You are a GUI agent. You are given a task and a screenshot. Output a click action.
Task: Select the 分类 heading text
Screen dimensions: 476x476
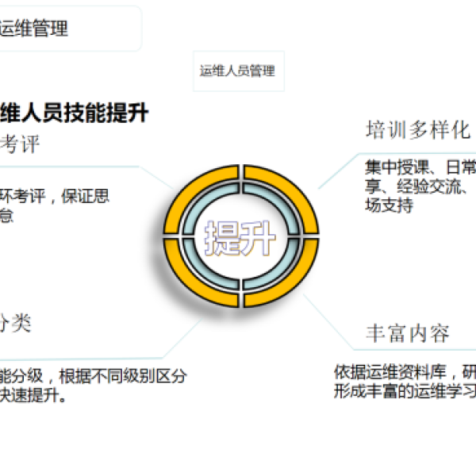(x=16, y=323)
